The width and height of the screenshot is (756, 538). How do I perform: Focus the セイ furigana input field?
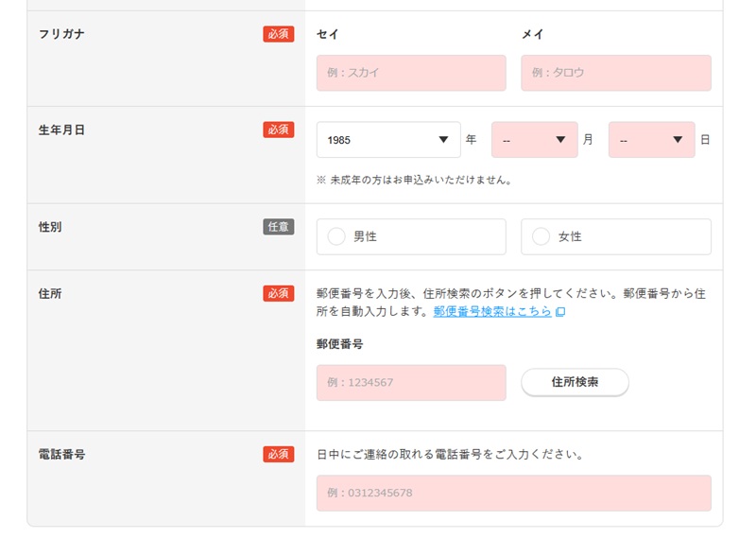[x=411, y=73]
